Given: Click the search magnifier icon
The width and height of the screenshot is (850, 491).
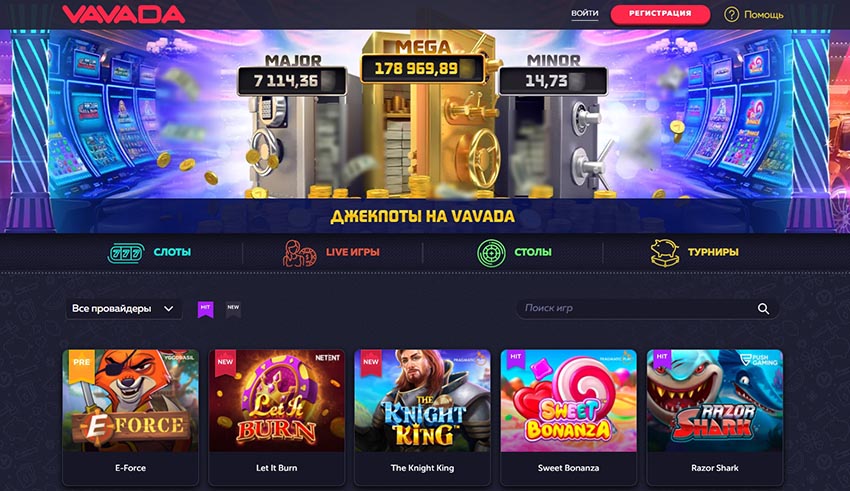Looking at the screenshot, I should 763,309.
